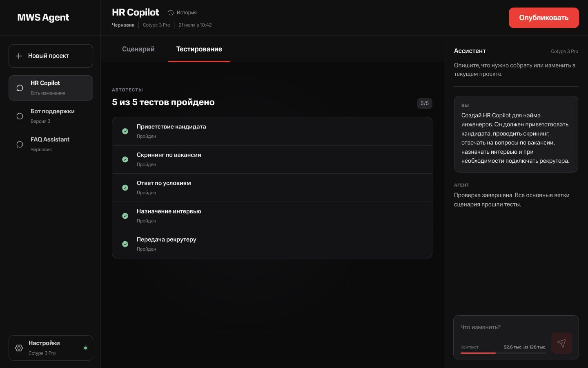Click the context usage progress bar
The width and height of the screenshot is (588, 368).
pyautogui.click(x=503, y=353)
